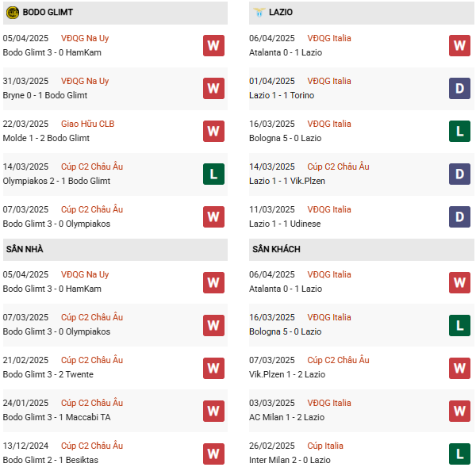Select the LAZIO section header
Viewport: 476px width, 471px height.
[281, 13]
